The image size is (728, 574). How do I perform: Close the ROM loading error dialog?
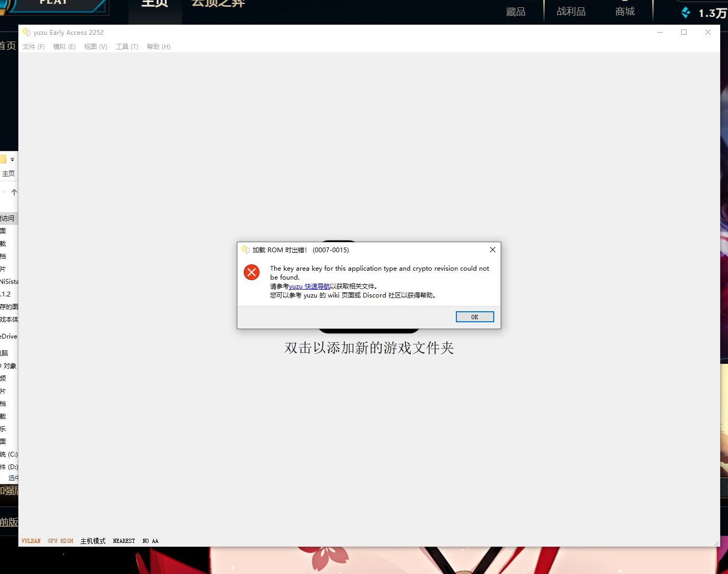493,250
